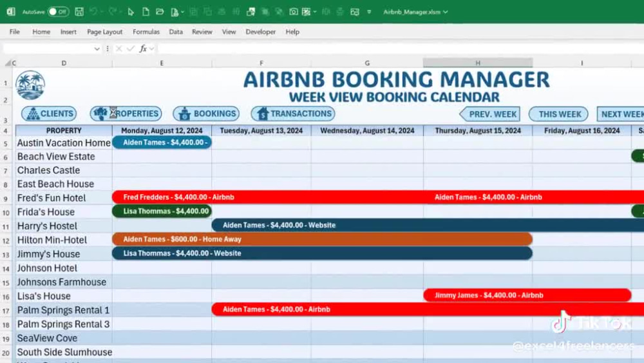This screenshot has height=363, width=644.
Task: Open the File menu
Action: click(x=14, y=32)
